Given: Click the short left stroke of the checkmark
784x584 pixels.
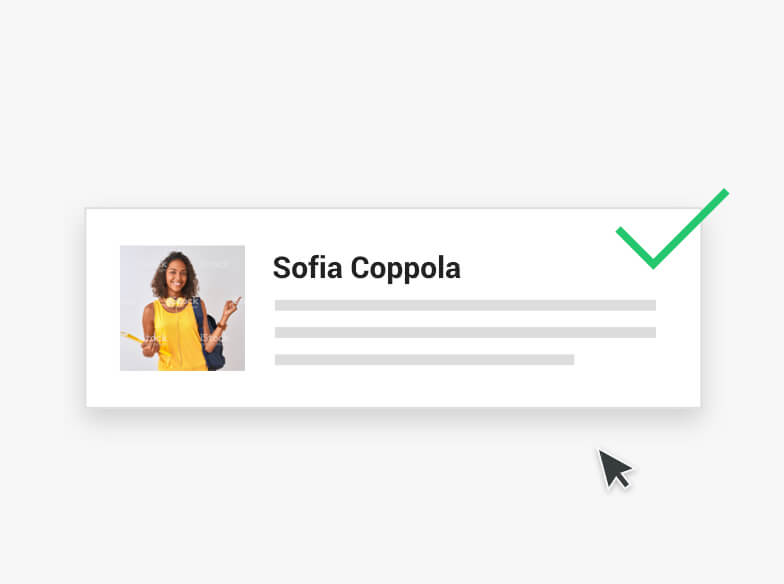Looking at the screenshot, I should 635,248.
